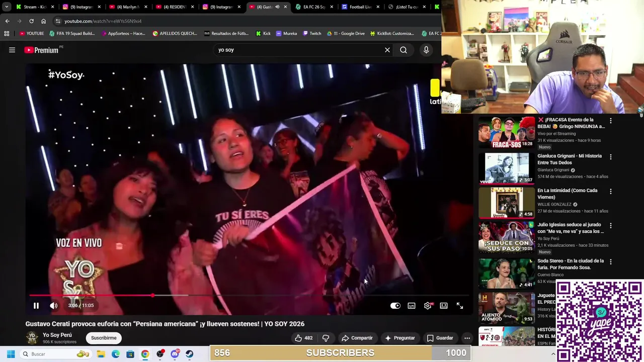Open apps grid in bookmarks bar
This screenshot has height=362, width=644.
click(x=7, y=34)
